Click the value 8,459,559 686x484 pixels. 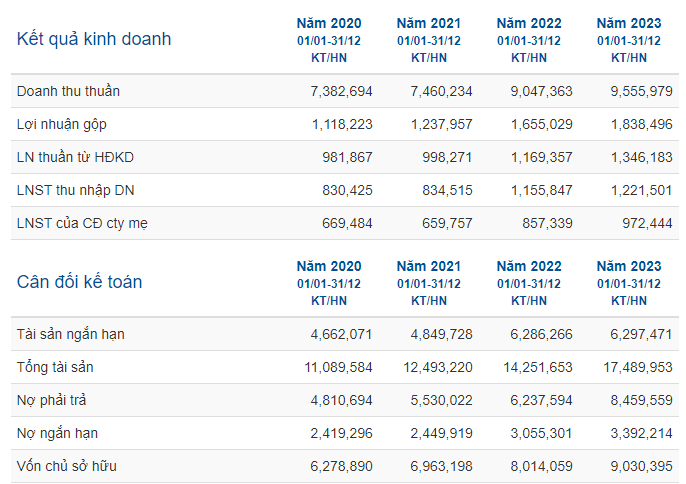tap(641, 400)
